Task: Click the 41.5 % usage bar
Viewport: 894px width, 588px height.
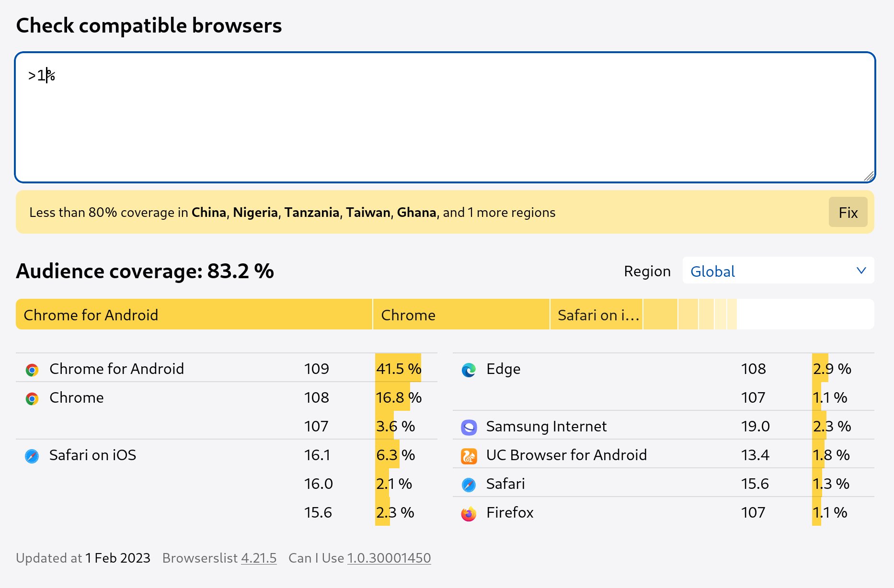Action: pos(398,368)
